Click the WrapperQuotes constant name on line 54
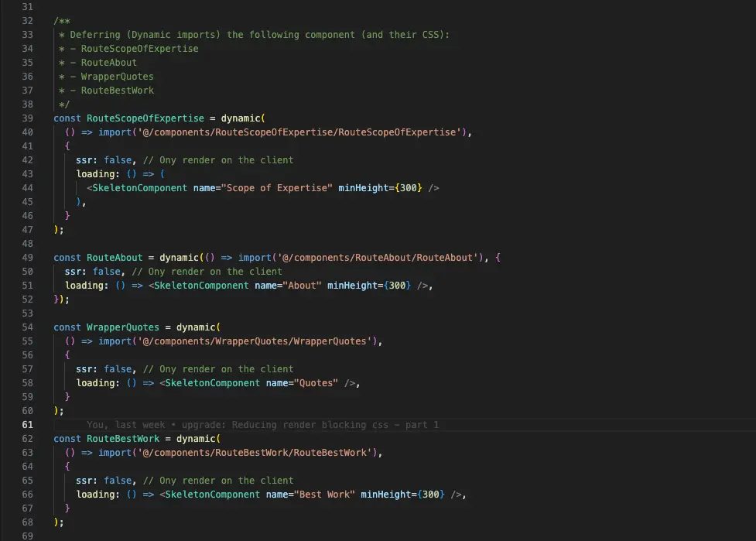This screenshot has width=756, height=541. tap(122, 327)
